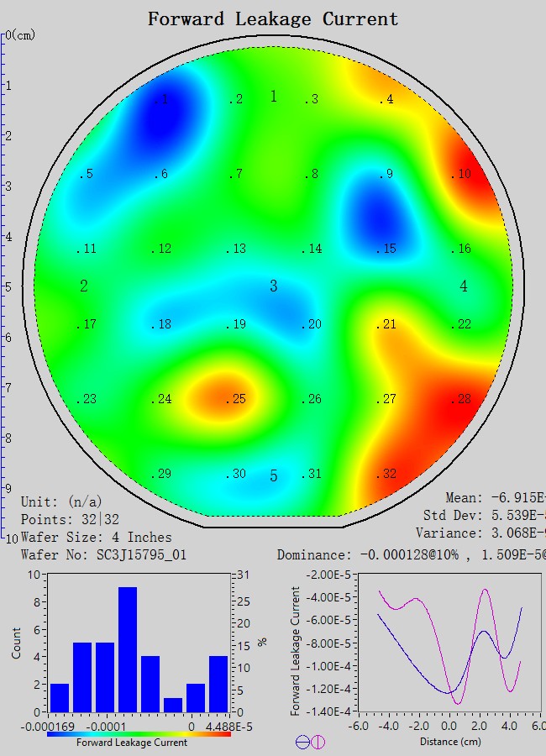
Task: Click the Dominance statistics text
Action: (x=410, y=554)
